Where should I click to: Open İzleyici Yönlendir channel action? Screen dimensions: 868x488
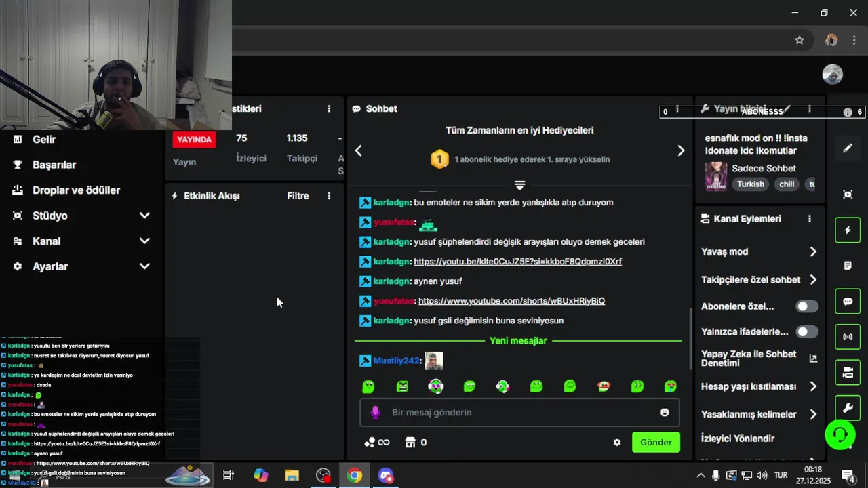coord(738,439)
